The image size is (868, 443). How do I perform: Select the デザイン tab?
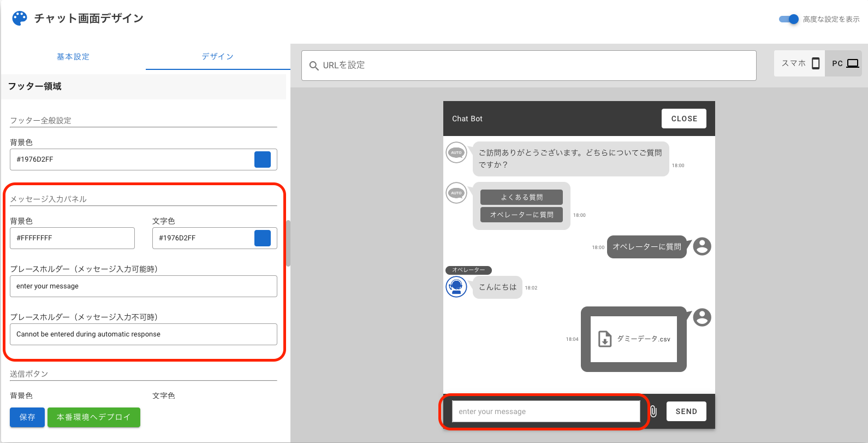click(x=217, y=57)
